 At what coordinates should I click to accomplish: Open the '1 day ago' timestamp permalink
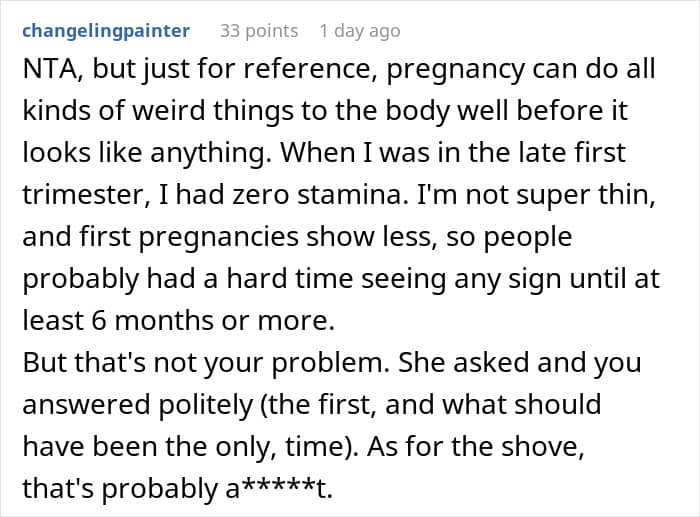[360, 31]
